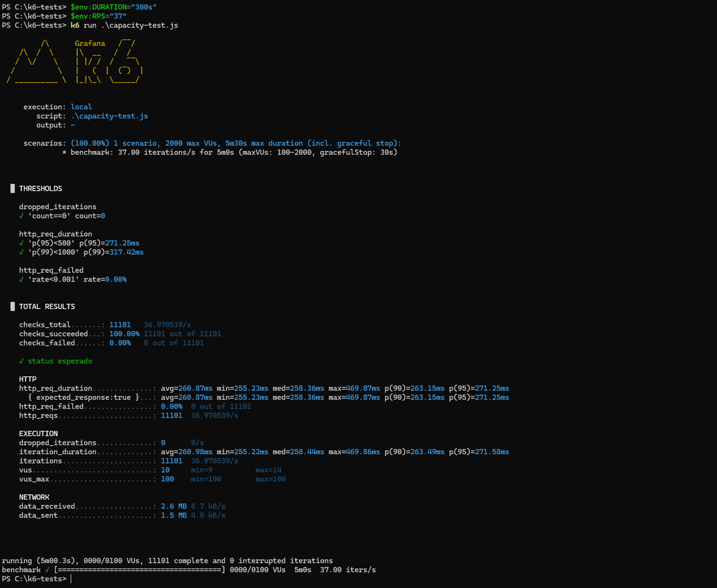
Task: Click the vus_max metric label
Action: tap(34, 479)
